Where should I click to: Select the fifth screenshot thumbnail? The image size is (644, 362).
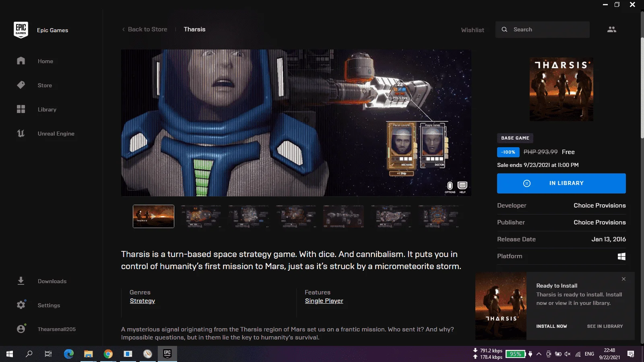tap(343, 216)
